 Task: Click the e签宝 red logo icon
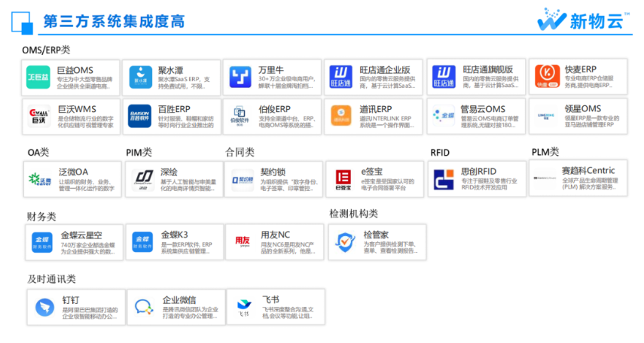[343, 180]
